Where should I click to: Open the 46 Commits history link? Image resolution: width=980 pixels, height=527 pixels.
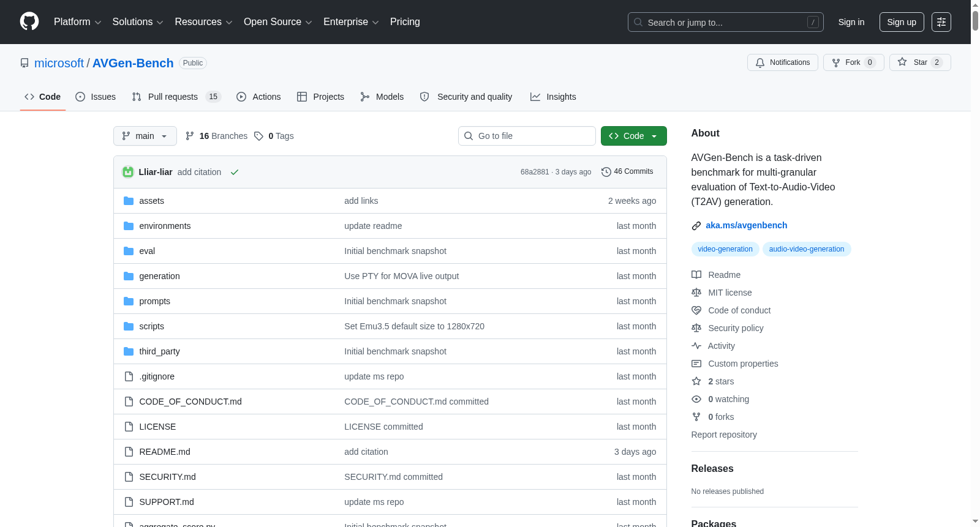pyautogui.click(x=628, y=172)
